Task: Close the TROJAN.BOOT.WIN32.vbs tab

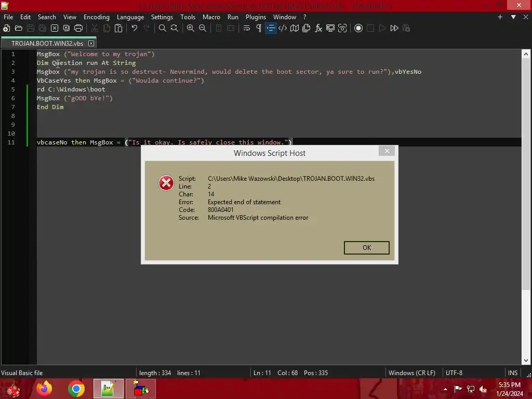Action: (x=91, y=44)
